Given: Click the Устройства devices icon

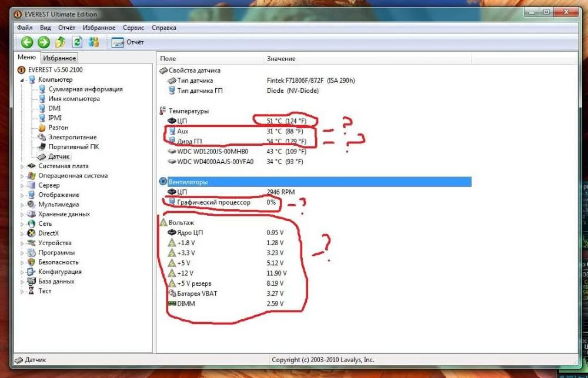Looking at the screenshot, I should 32,243.
